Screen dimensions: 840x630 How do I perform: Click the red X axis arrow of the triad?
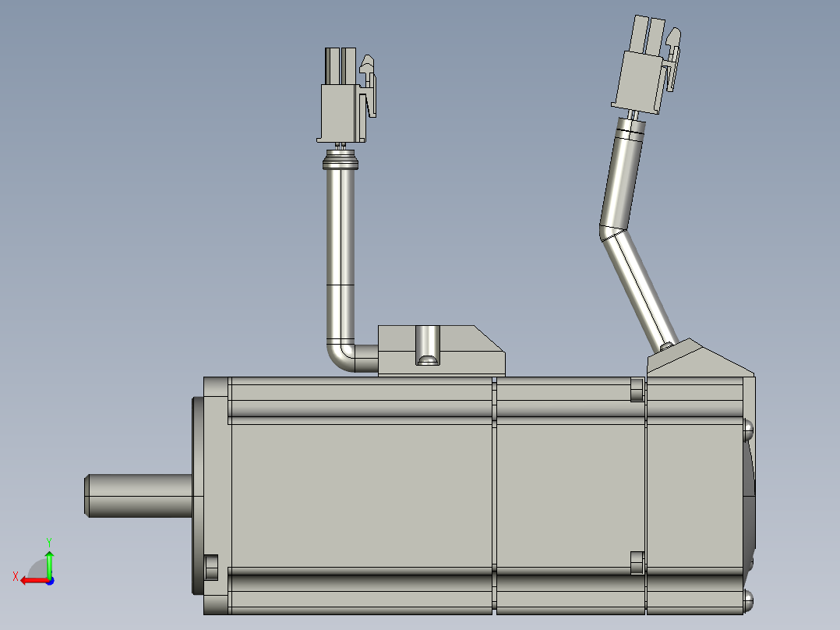point(35,581)
